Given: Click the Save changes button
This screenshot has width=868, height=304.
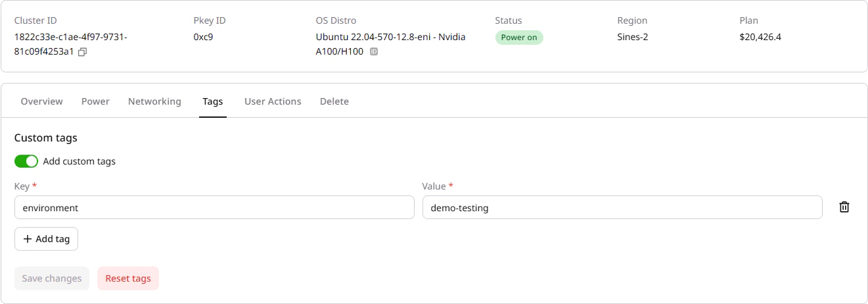Looking at the screenshot, I should click(52, 278).
